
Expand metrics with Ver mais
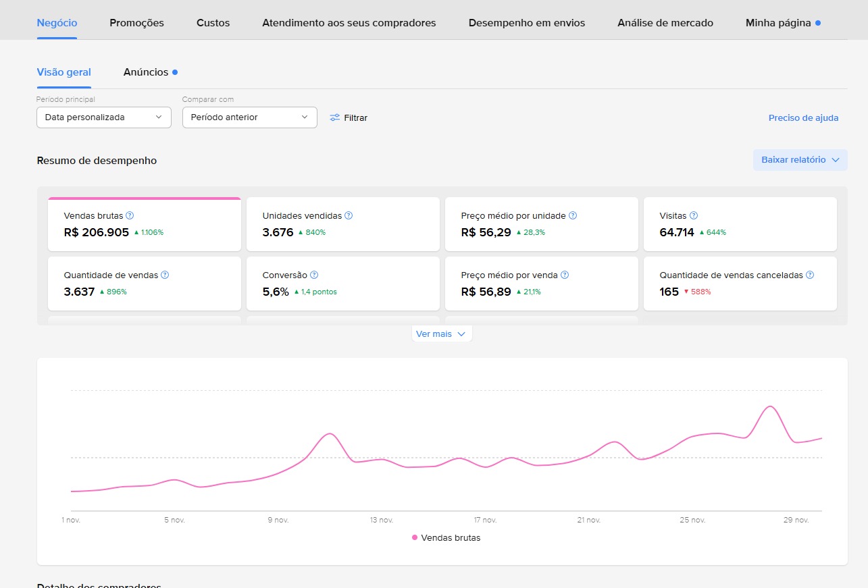(x=441, y=334)
